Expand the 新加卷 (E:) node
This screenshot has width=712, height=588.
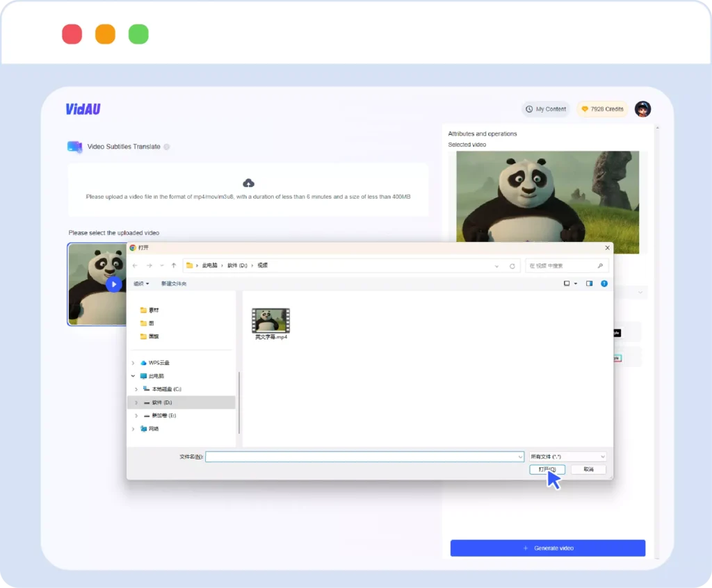(x=136, y=416)
